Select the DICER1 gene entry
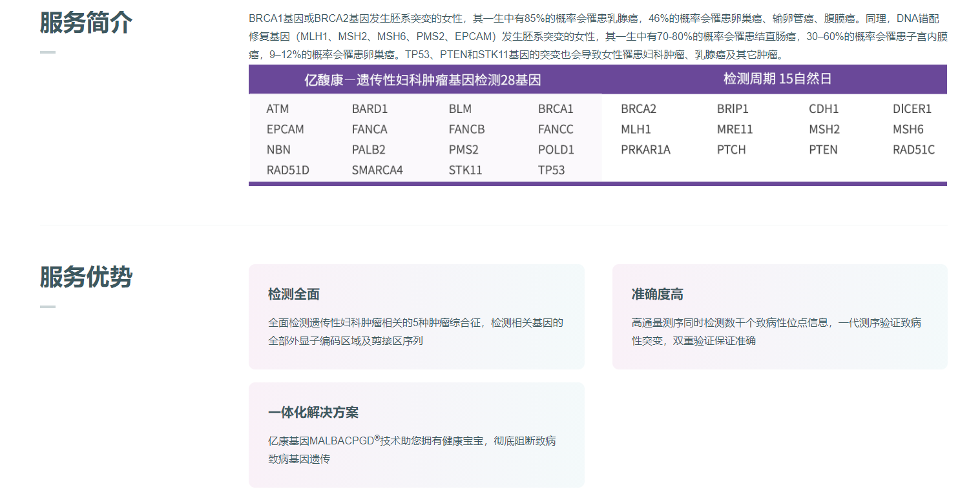980x498 pixels. 912,109
